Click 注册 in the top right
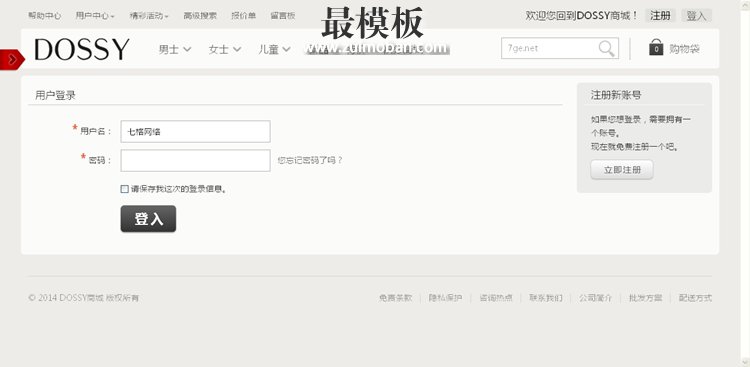Viewport: 750px width, 367px height. tap(661, 16)
